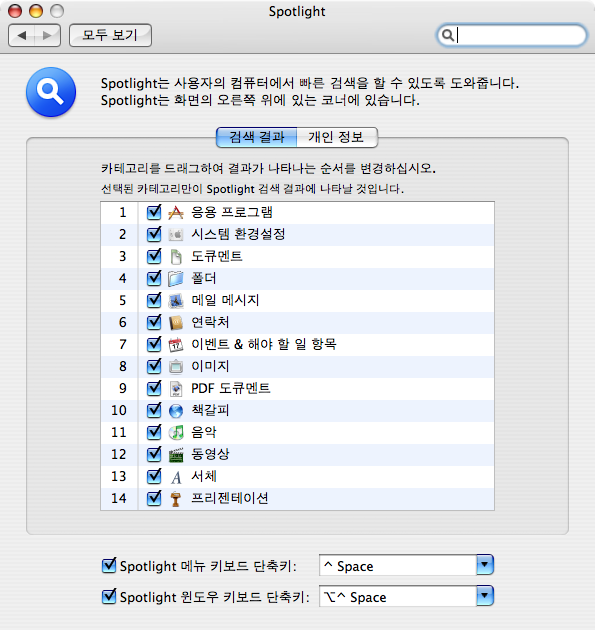Screen dimensions: 595x630
Task: Click the Music (음악) note icon
Action: [x=176, y=433]
